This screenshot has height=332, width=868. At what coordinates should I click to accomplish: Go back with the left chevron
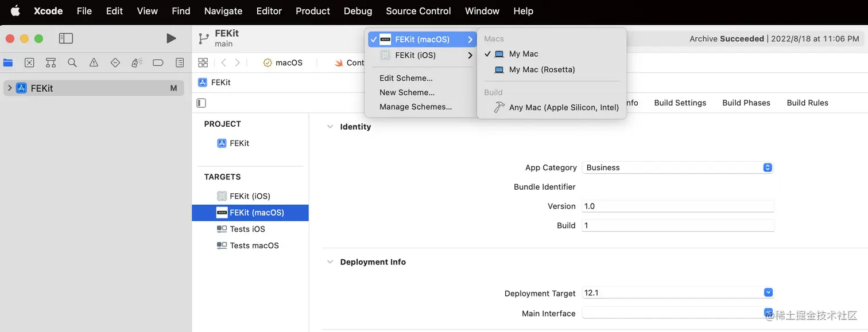click(x=224, y=63)
